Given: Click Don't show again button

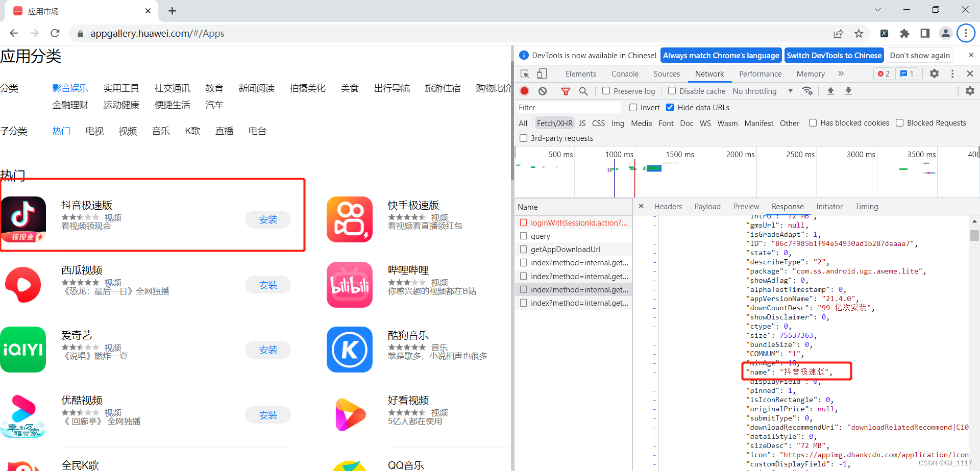Looking at the screenshot, I should point(920,56).
